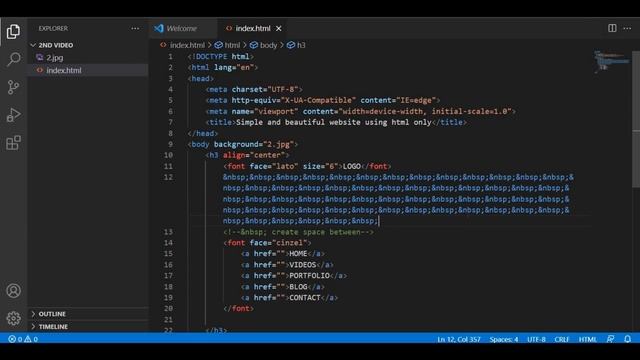Image resolution: width=640 pixels, height=360 pixels.
Task: Click Ln 12, Col 357 status item
Action: click(x=459, y=339)
